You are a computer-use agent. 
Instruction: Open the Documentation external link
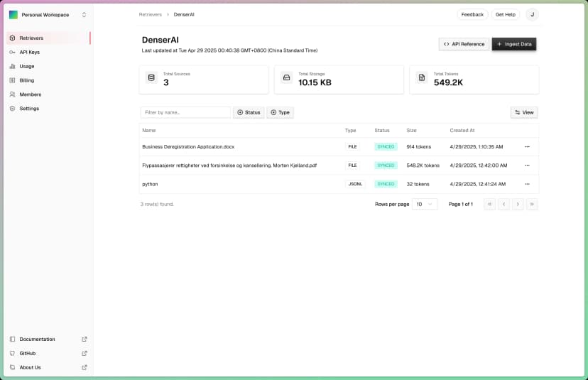coord(37,339)
